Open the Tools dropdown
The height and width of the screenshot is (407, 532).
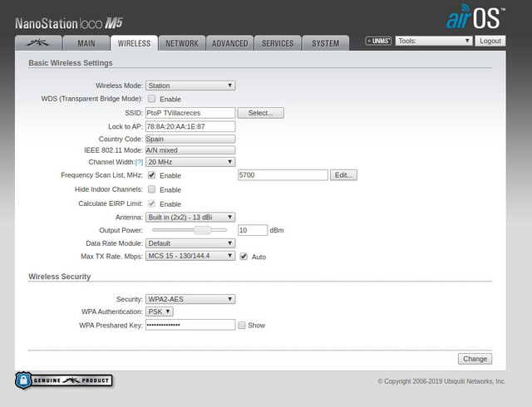click(x=434, y=41)
